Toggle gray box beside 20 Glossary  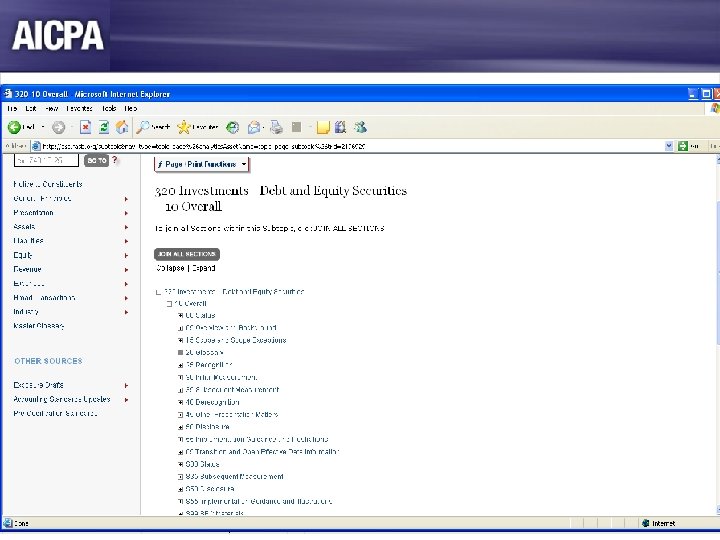click(180, 353)
